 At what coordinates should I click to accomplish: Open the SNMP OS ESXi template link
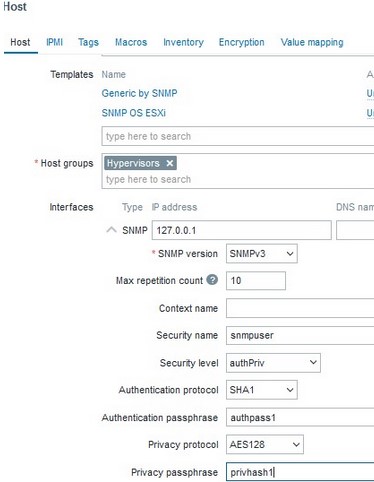point(134,113)
